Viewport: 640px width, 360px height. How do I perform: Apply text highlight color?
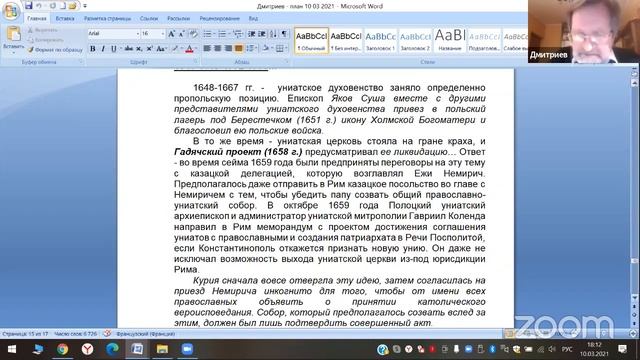pyautogui.click(x=176, y=49)
